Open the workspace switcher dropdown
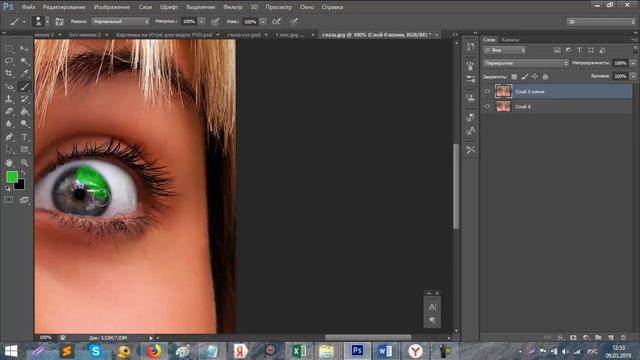Screen dimensions: 640x360 pos(601,22)
